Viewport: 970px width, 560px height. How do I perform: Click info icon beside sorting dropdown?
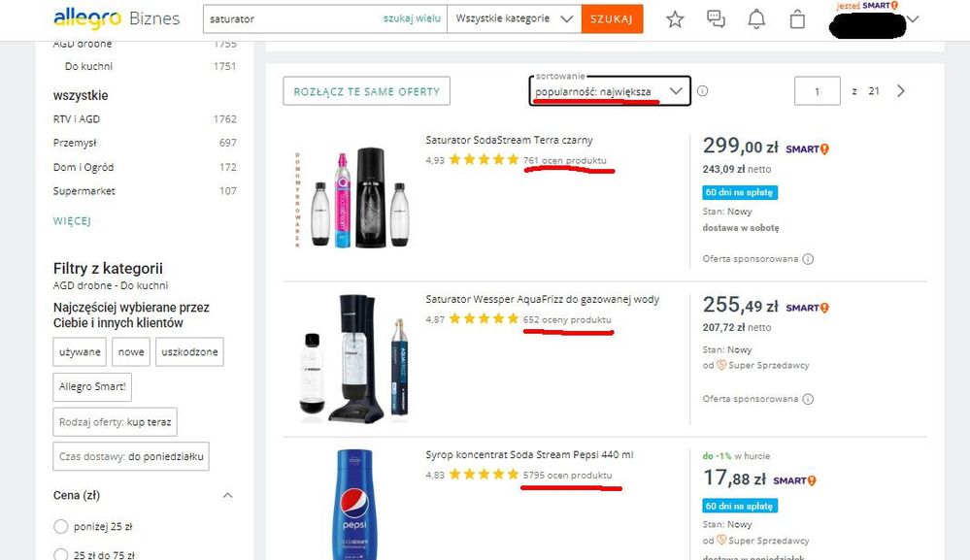point(702,91)
